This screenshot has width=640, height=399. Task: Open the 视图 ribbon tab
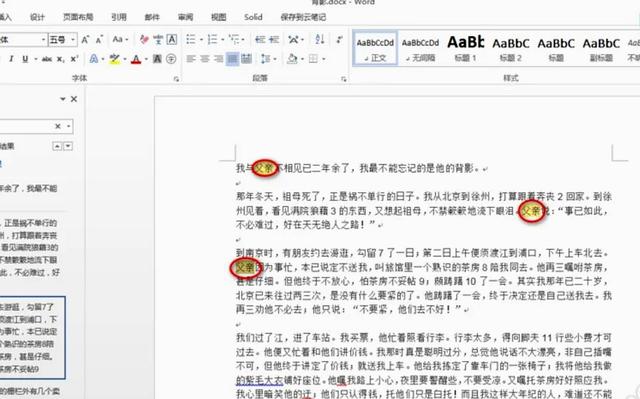point(218,17)
